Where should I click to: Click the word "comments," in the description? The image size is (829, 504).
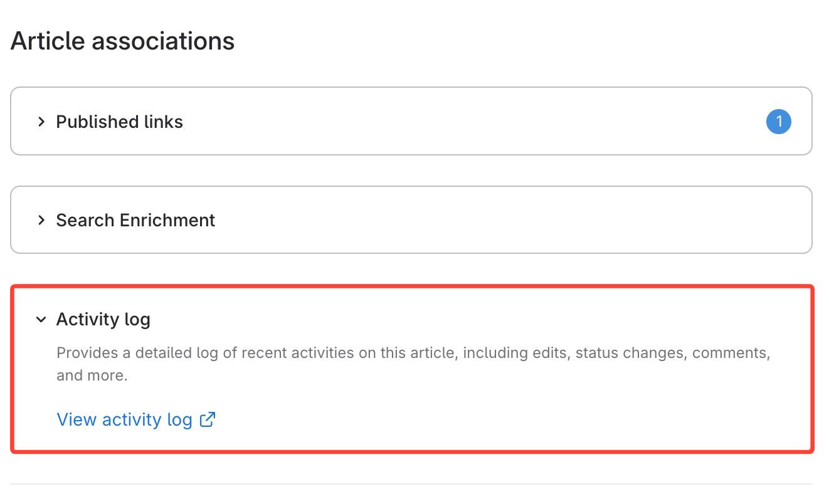731,353
